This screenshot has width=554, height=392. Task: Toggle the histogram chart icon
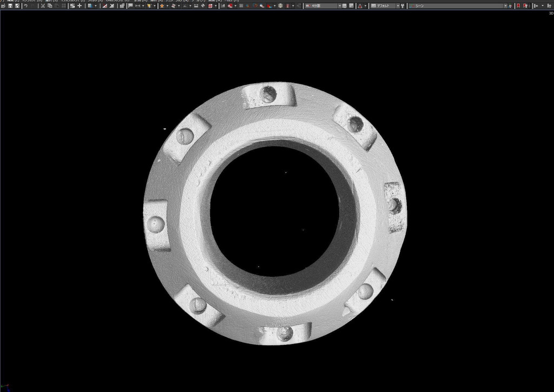[222, 6]
